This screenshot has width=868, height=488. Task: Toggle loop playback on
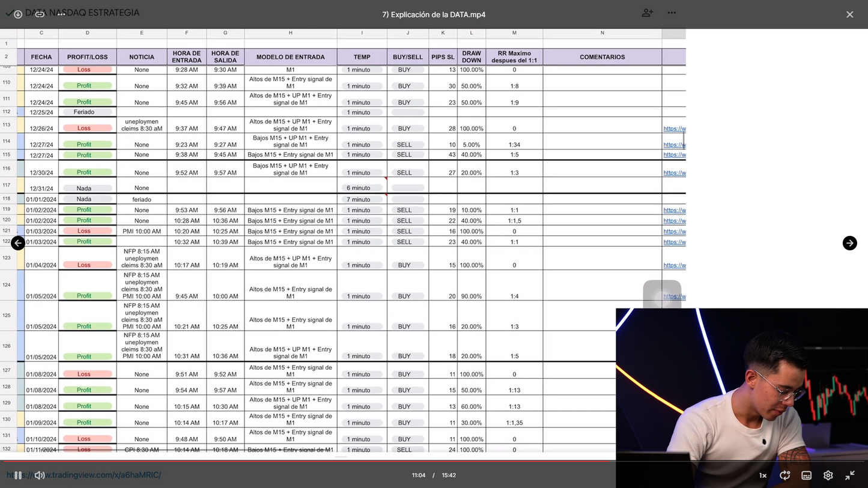[x=785, y=475]
